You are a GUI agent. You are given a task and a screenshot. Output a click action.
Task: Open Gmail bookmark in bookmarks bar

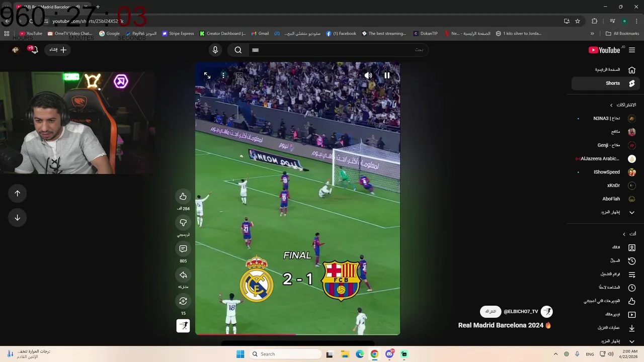[x=260, y=34]
